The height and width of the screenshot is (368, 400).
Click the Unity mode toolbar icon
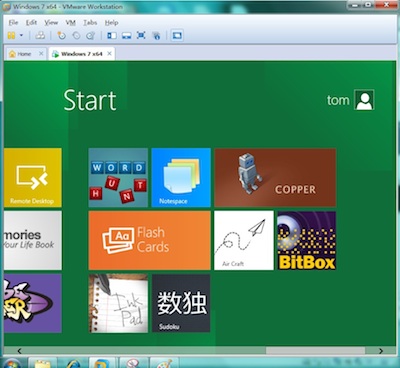156,36
